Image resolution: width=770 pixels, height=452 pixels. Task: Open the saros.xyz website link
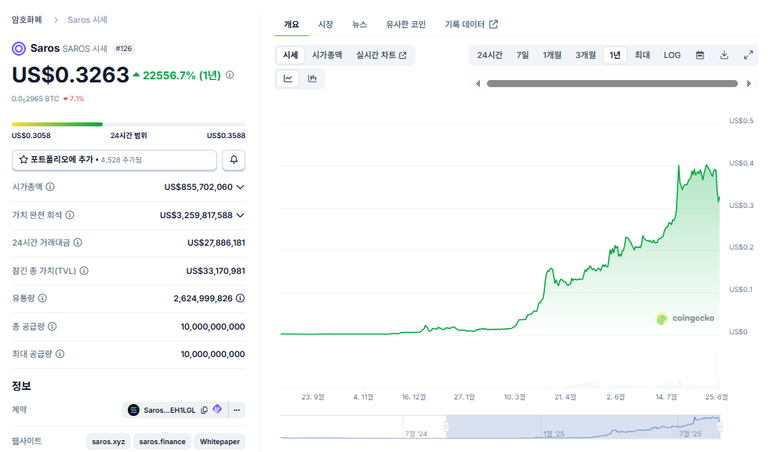(x=109, y=441)
